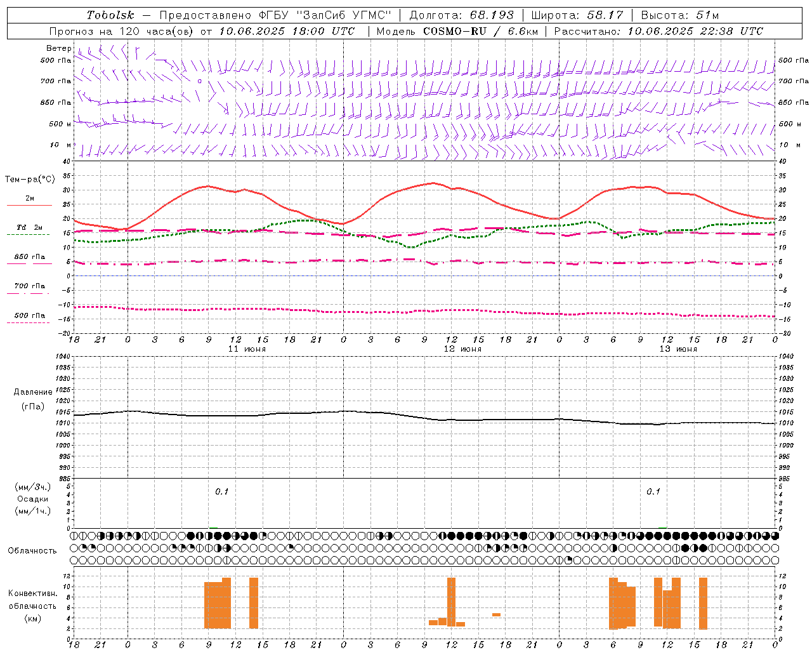
Task: Click the (км) convective cloud unit label
Action: (32, 618)
